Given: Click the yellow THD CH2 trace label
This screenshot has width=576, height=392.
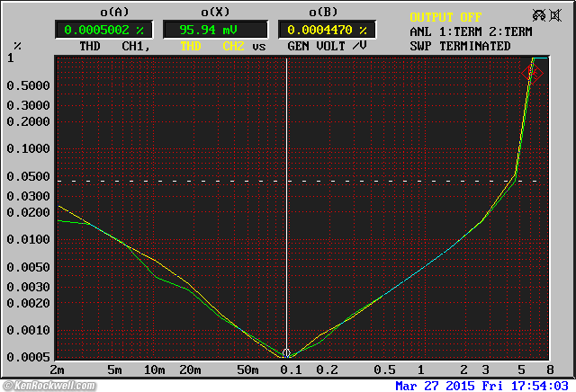Looking at the screenshot, I should tap(213, 46).
